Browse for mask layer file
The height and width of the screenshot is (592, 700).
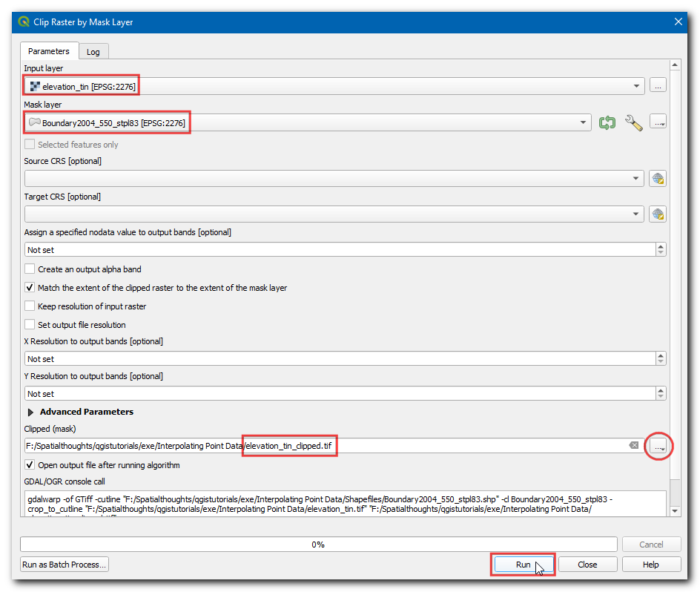click(658, 122)
